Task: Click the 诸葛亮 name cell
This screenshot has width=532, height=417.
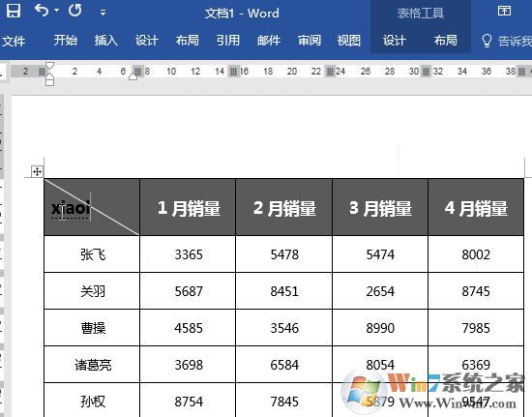Action: tap(92, 365)
